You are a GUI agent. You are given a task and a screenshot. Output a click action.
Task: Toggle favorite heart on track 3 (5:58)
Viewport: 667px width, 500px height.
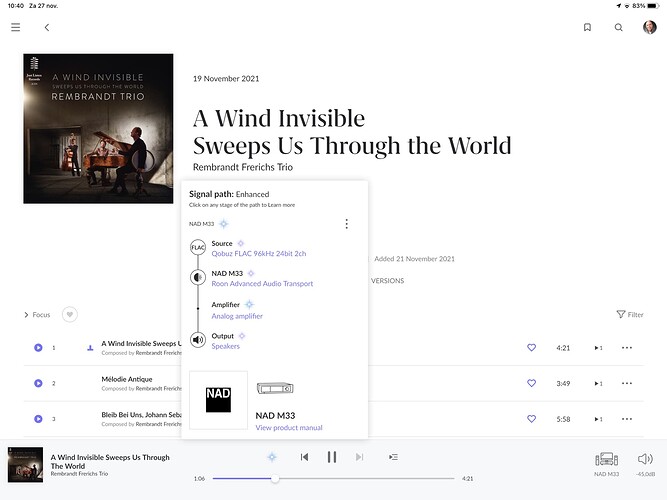[x=531, y=419]
